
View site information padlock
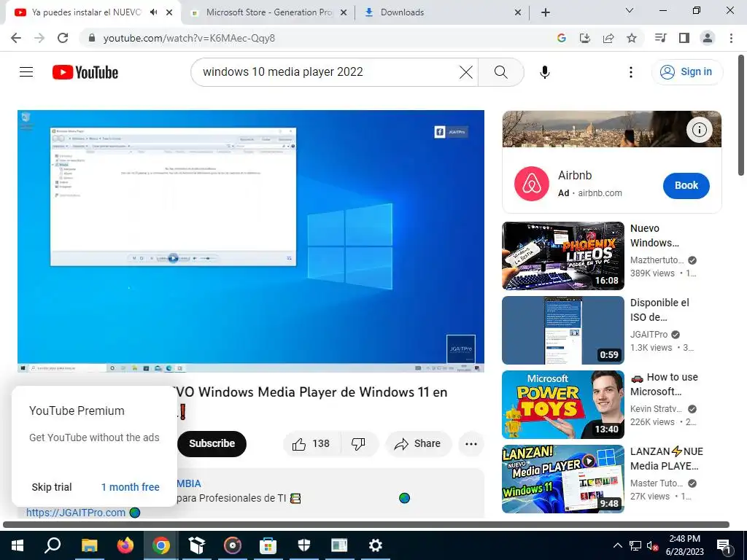(x=92, y=38)
